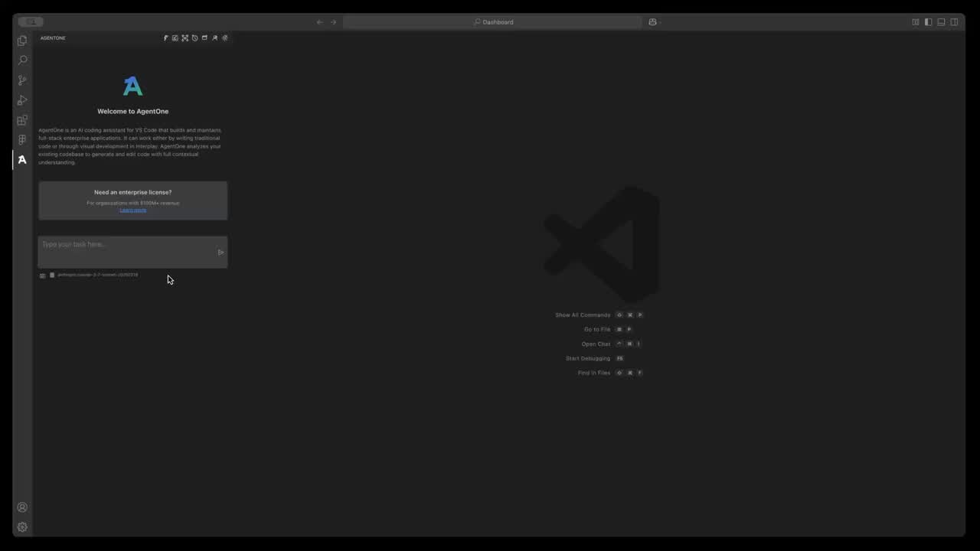The image size is (980, 551).
Task: Toggle the primary side bar
Action: point(929,22)
